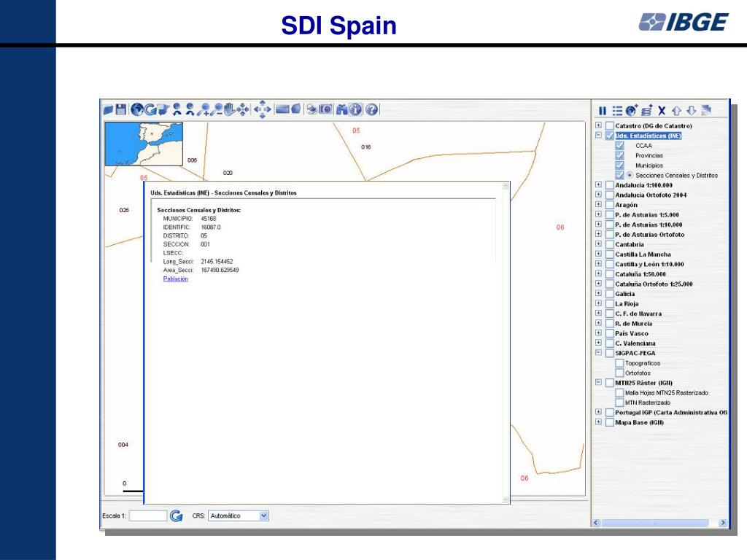The image size is (747, 560).
Task: Select Cataluña Ortofoto 1:25.000 layer label
Action: pos(654,284)
